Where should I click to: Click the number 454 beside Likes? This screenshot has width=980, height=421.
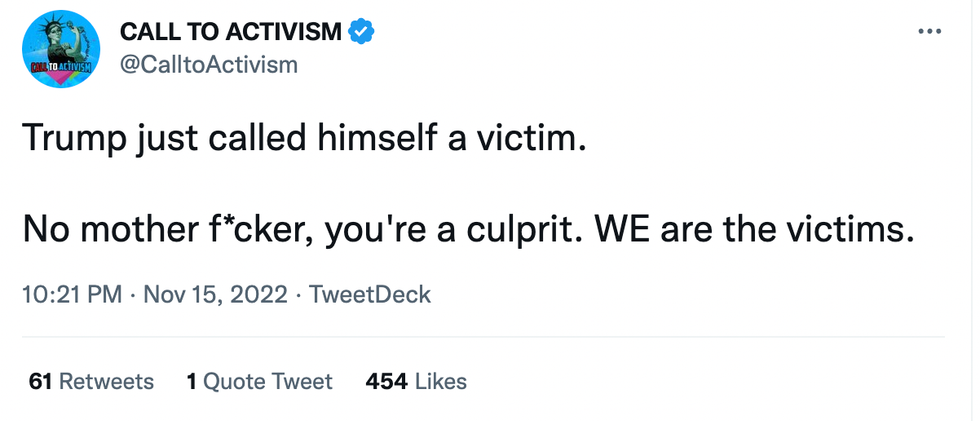tap(386, 381)
